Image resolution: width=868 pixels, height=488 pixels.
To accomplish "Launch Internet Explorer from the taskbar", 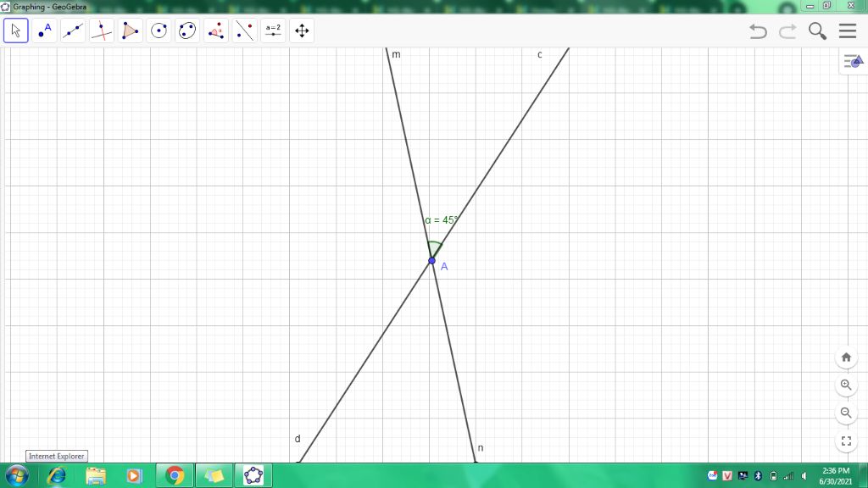I will [x=57, y=476].
